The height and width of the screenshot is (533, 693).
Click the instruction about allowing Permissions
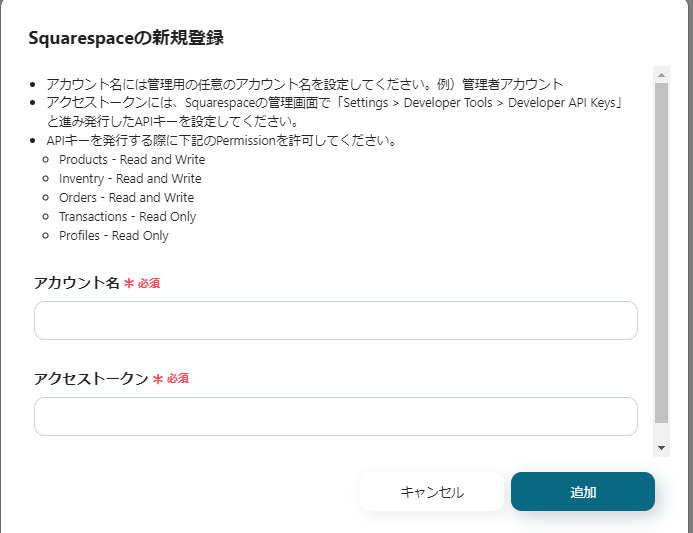[x=222, y=140]
